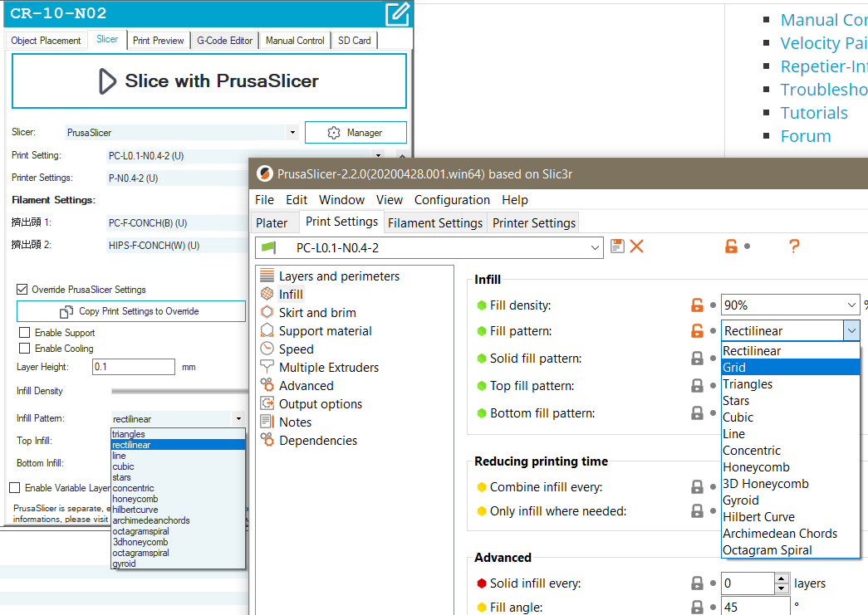Pick honeycomb from Repetier infill pattern list
This screenshot has height=615, width=868.
(178, 499)
